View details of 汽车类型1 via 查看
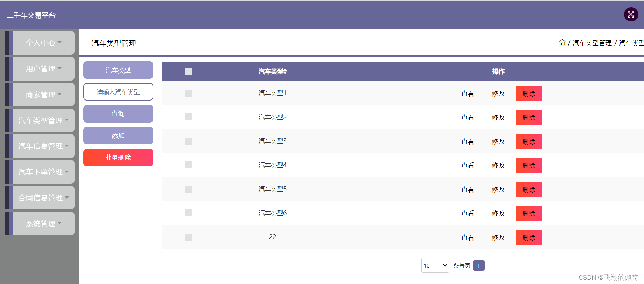The height and width of the screenshot is (284, 644). coord(468,93)
